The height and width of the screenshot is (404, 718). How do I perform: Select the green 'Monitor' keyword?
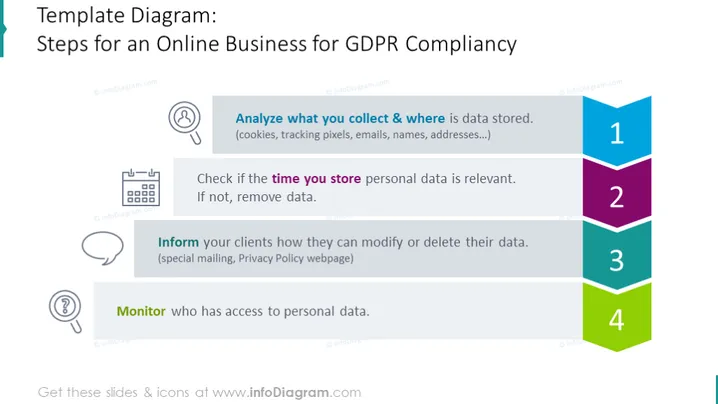coord(141,311)
